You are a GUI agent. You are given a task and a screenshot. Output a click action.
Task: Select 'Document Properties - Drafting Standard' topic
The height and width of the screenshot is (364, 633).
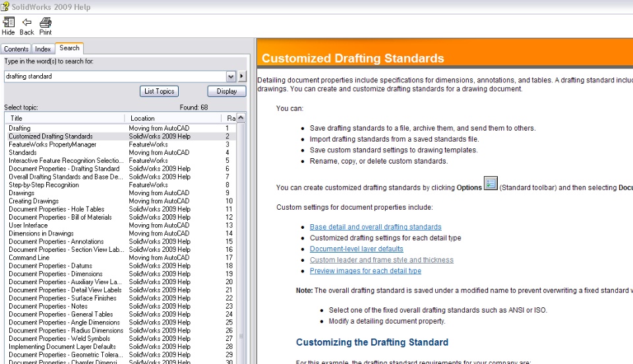121,168
